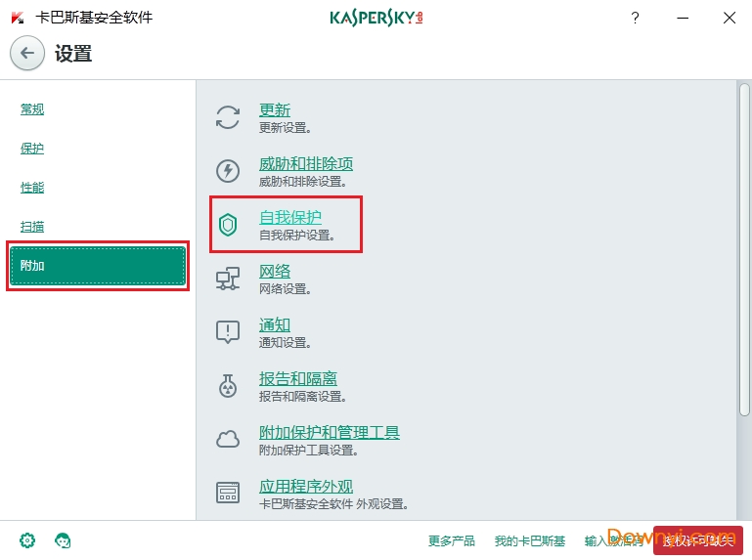Switch to the 保护 settings tab
This screenshot has width=752, height=560.
tap(32, 149)
